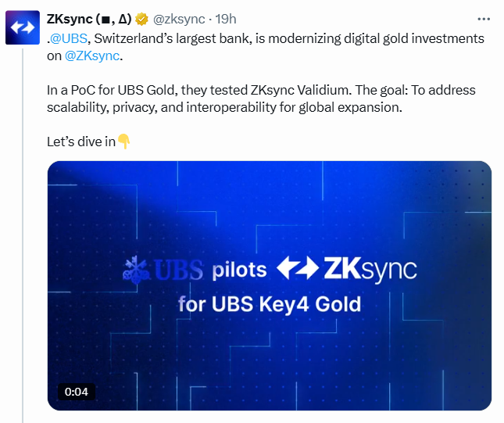This screenshot has width=504, height=423.
Task: Open the @UBS mention link
Action: [67, 38]
